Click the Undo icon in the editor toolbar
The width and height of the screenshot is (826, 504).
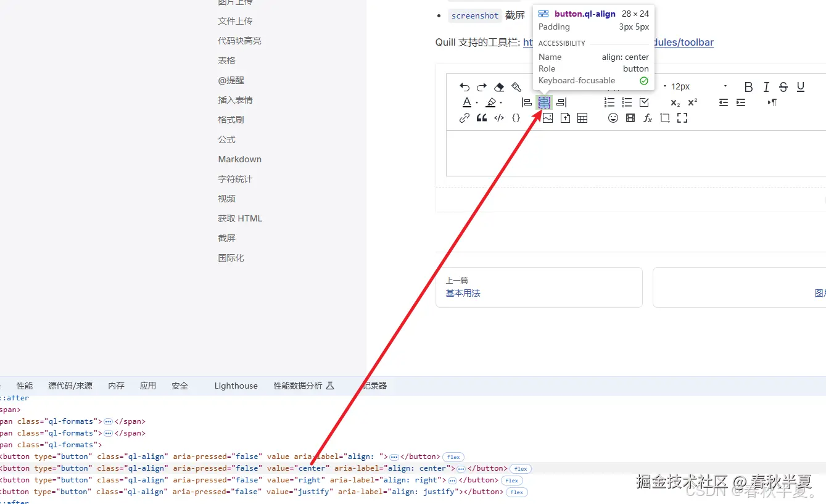[x=465, y=87]
